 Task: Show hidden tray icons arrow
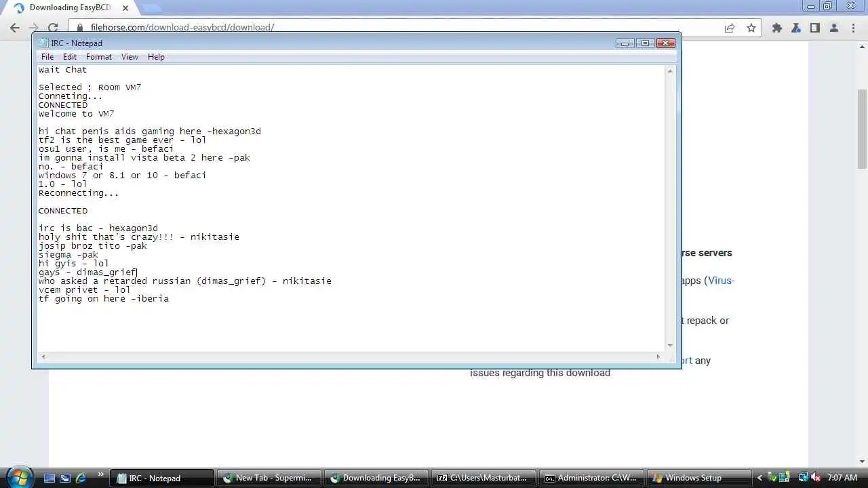759,478
